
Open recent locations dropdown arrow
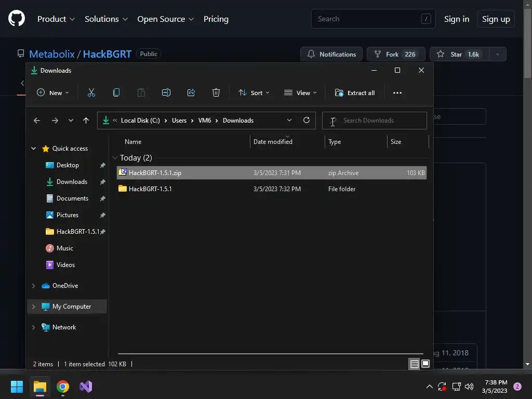[71, 121]
